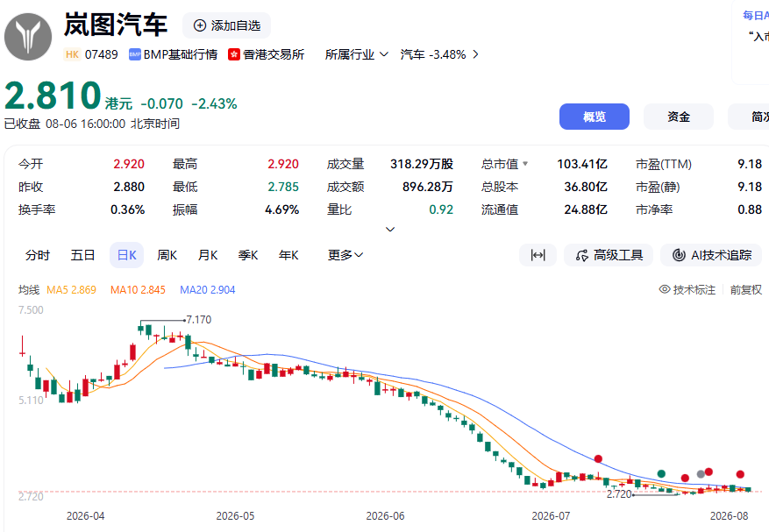Screen dimensions: 769x532
Task: Click the Hong Kong exchange flag icon
Action: pyautogui.click(x=234, y=54)
